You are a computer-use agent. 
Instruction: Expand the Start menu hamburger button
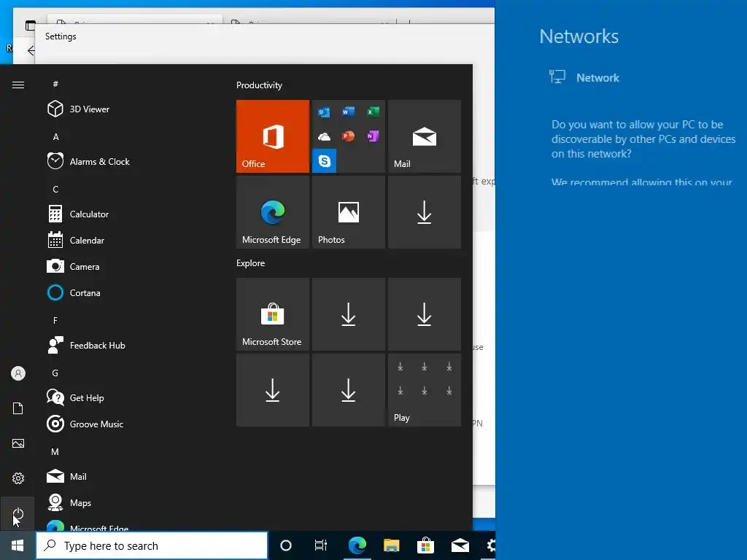click(18, 85)
